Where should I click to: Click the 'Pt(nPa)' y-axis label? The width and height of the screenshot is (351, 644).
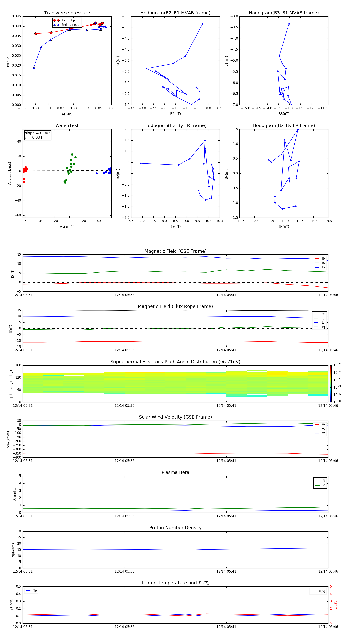pos(8,61)
